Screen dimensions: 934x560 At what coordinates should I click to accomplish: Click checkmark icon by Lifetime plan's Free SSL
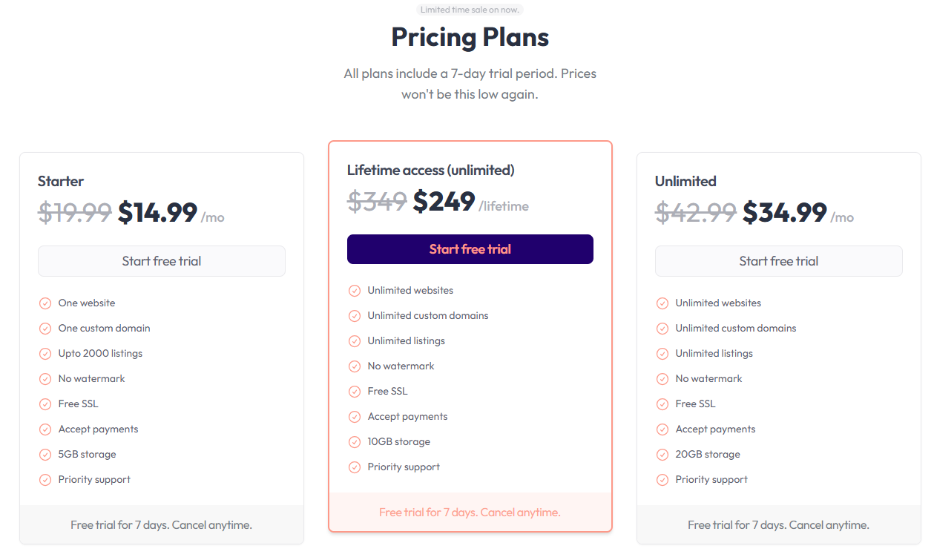pos(355,392)
